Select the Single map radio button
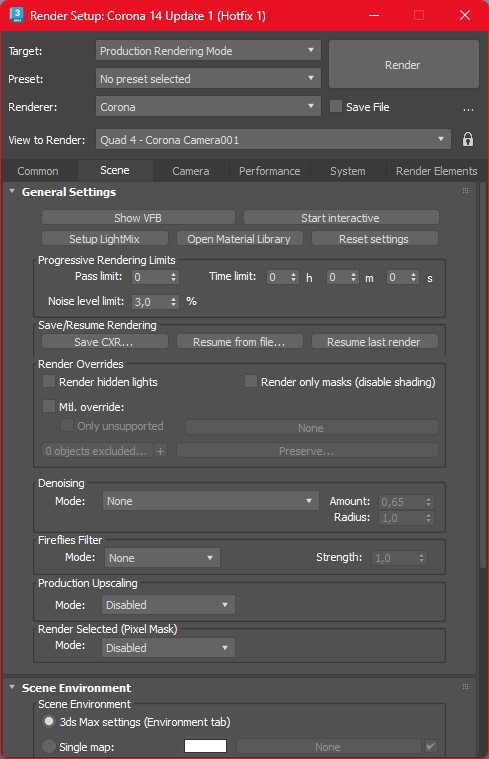Image resolution: width=489 pixels, height=759 pixels. 48,746
